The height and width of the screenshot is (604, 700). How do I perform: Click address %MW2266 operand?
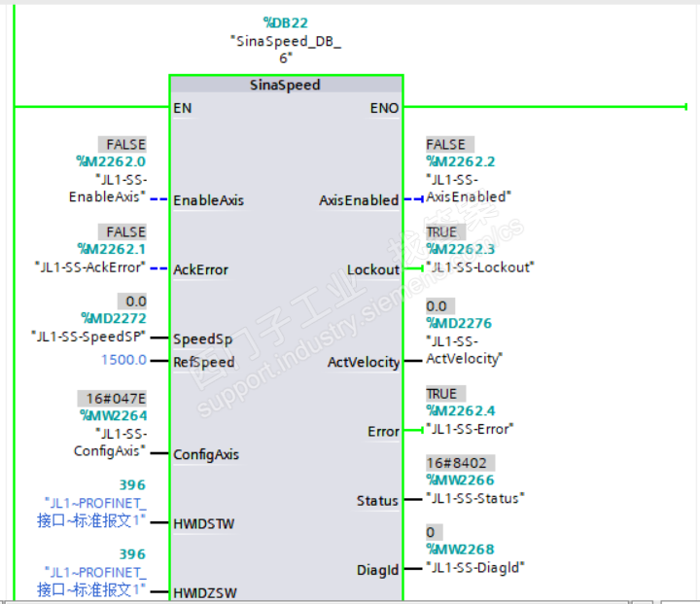point(460,480)
